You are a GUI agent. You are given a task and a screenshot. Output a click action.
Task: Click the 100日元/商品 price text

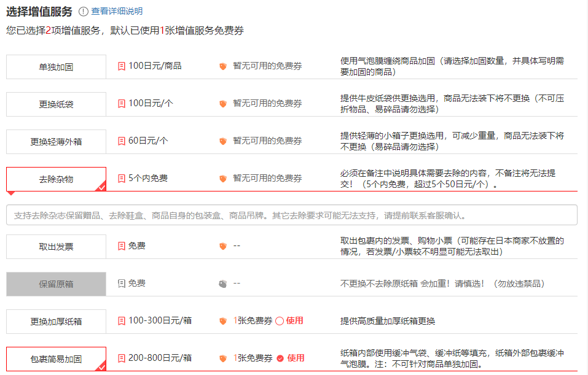(x=155, y=66)
